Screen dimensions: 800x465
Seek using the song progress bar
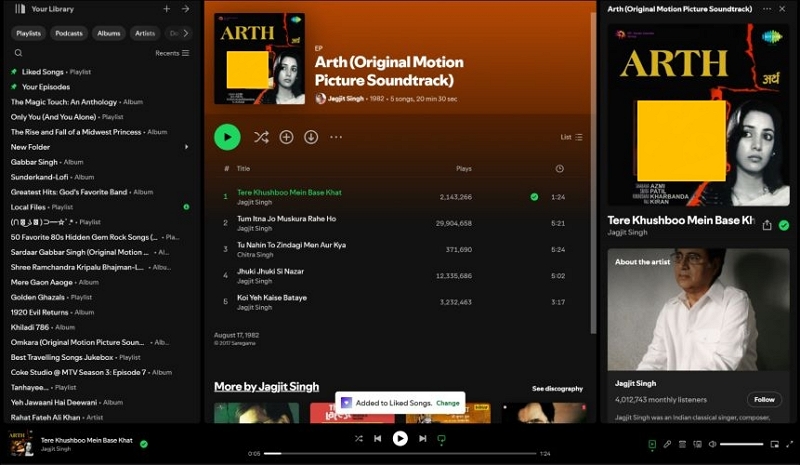(400, 453)
